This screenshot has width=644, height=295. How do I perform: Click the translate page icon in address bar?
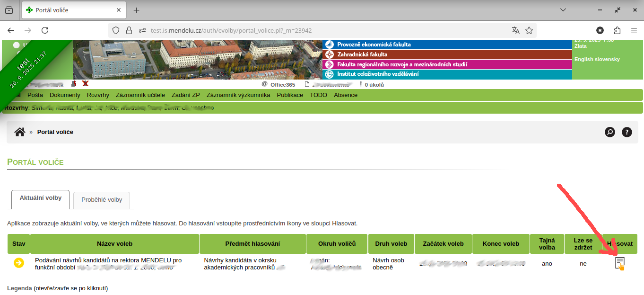coord(515,30)
